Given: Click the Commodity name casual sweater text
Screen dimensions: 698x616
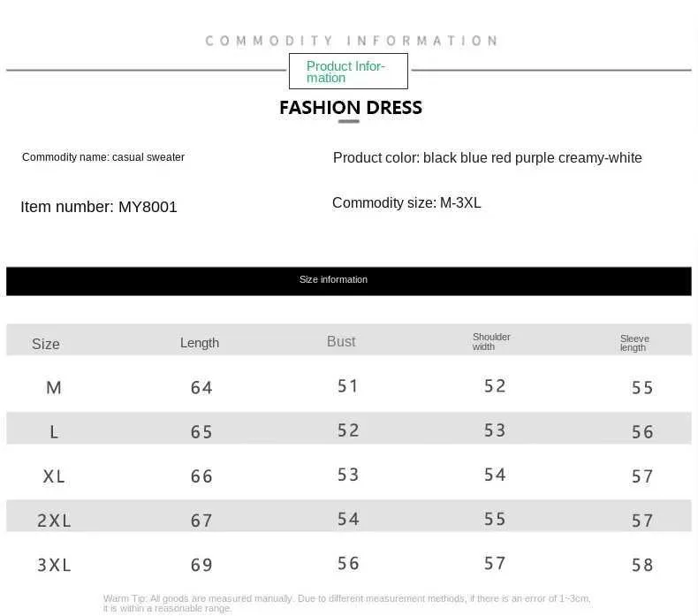Looking at the screenshot, I should point(103,157).
